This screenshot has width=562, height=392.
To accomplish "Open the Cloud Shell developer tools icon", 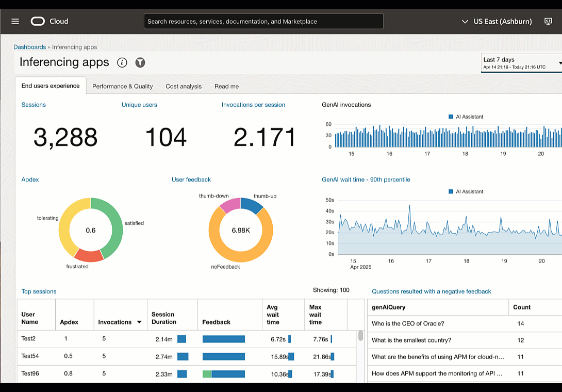I will coord(548,21).
